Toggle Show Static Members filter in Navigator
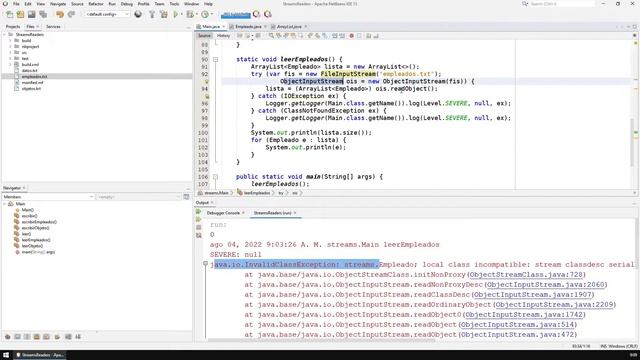This screenshot has width=640, height=360. (x=27, y=337)
